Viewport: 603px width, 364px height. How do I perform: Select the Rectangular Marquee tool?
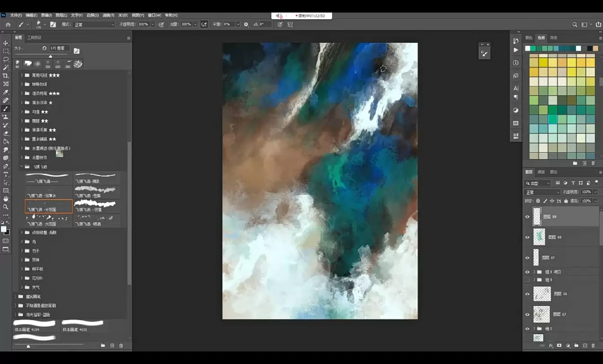pyautogui.click(x=6, y=51)
